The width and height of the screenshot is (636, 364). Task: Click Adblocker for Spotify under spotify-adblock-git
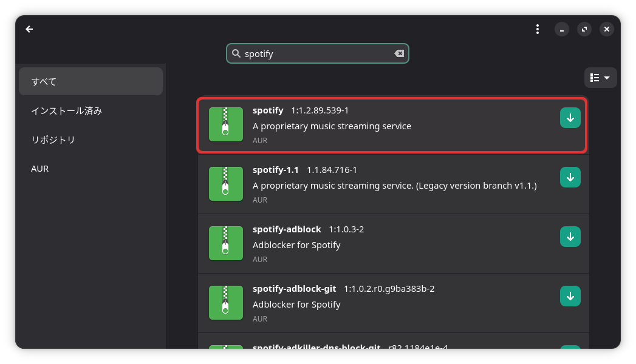click(296, 305)
